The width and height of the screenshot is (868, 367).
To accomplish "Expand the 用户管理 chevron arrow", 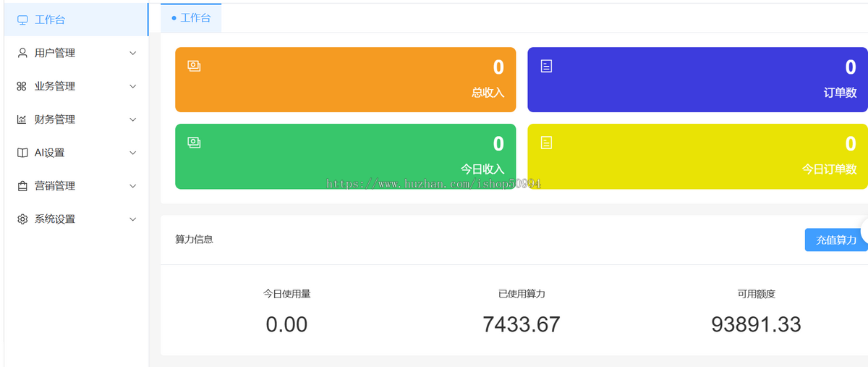I will click(132, 53).
